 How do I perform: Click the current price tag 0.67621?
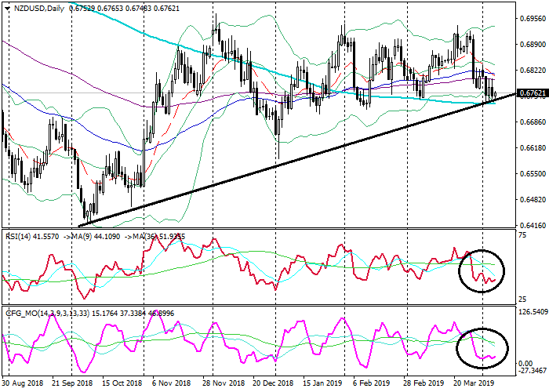click(x=532, y=93)
